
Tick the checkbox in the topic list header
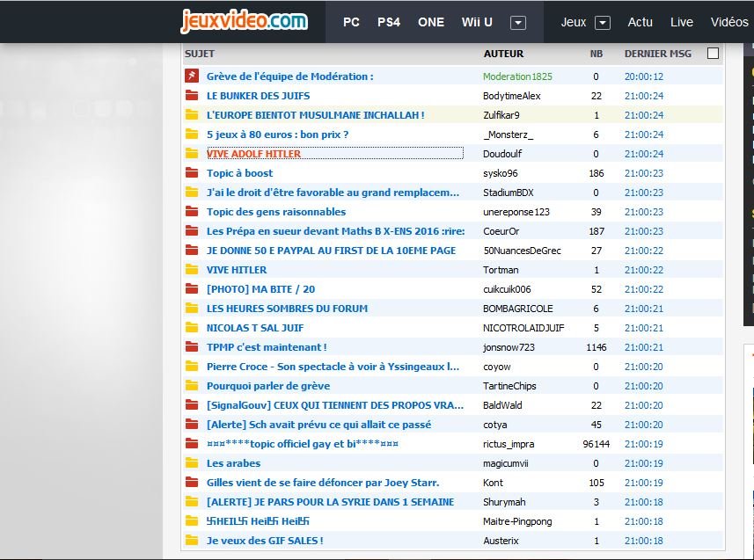713,54
